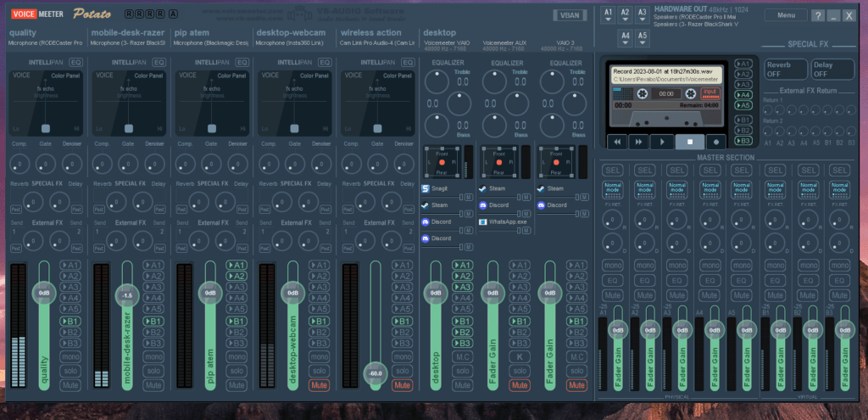Toggle recorder bus B3 beside the cassette

pos(743,141)
